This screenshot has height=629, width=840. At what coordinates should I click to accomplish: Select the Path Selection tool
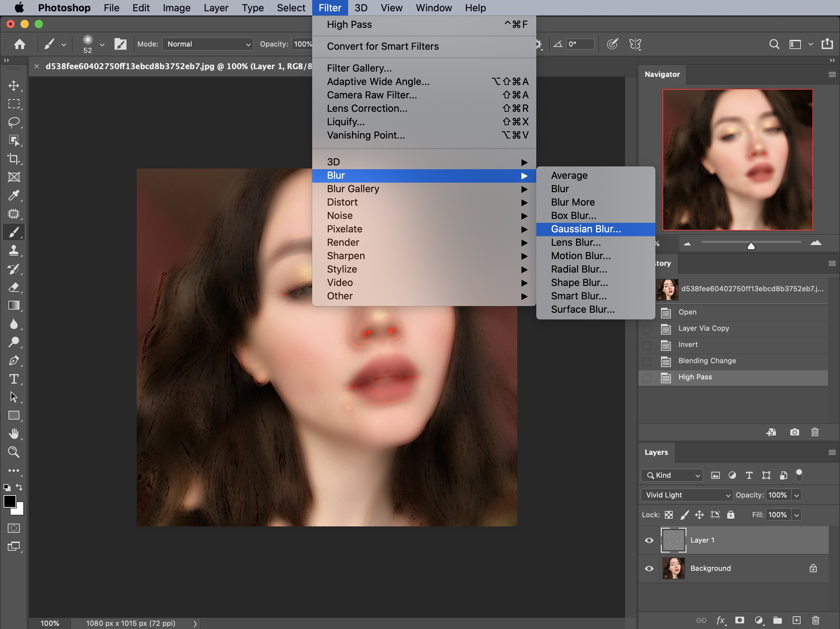tap(14, 397)
